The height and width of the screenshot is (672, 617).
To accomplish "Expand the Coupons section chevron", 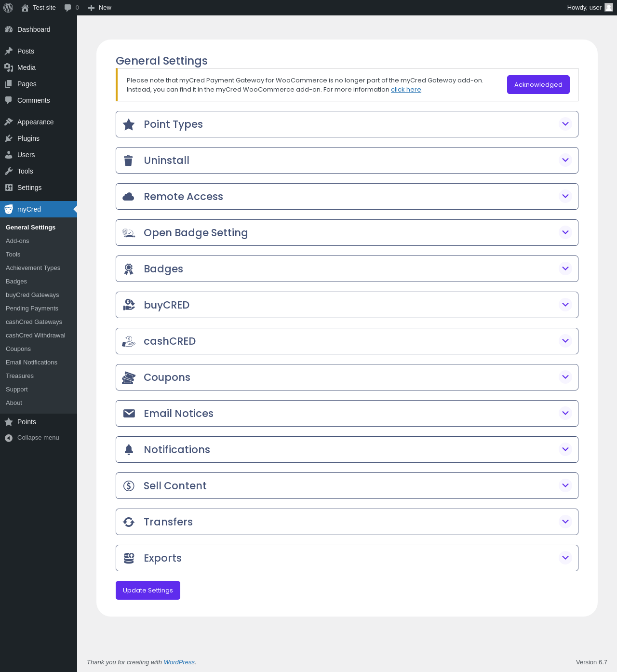I will 565,377.
